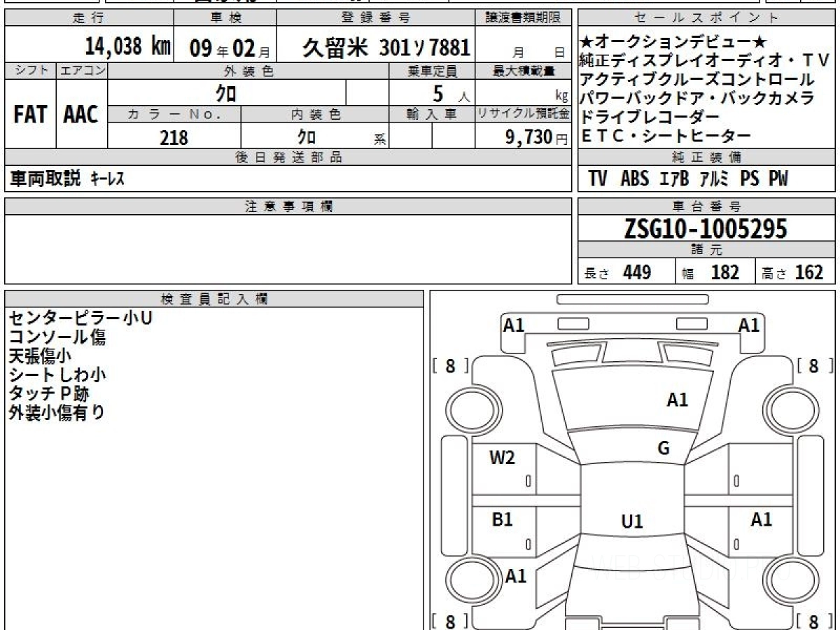Select the B1 mark on the diagram
The width and height of the screenshot is (840, 630).
[503, 519]
